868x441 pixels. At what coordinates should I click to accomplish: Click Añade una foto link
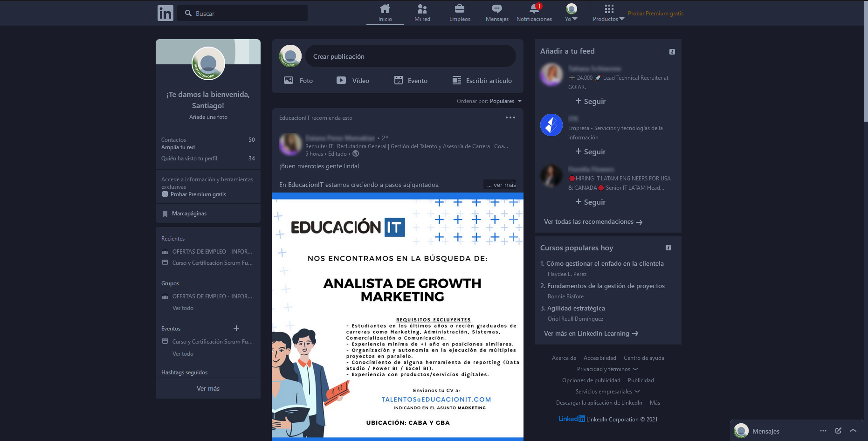tap(208, 117)
